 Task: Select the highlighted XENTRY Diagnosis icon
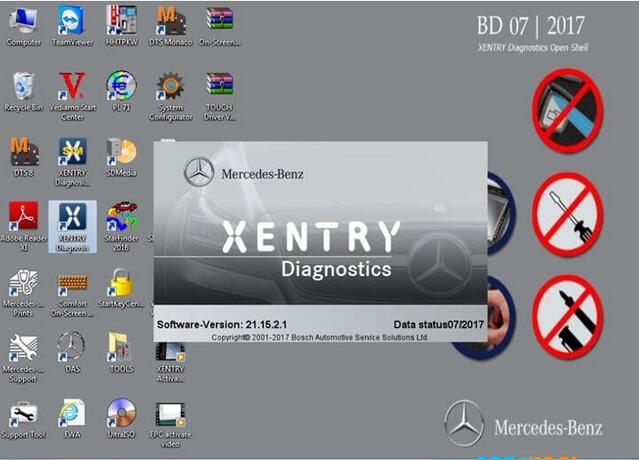pyautogui.click(x=72, y=220)
